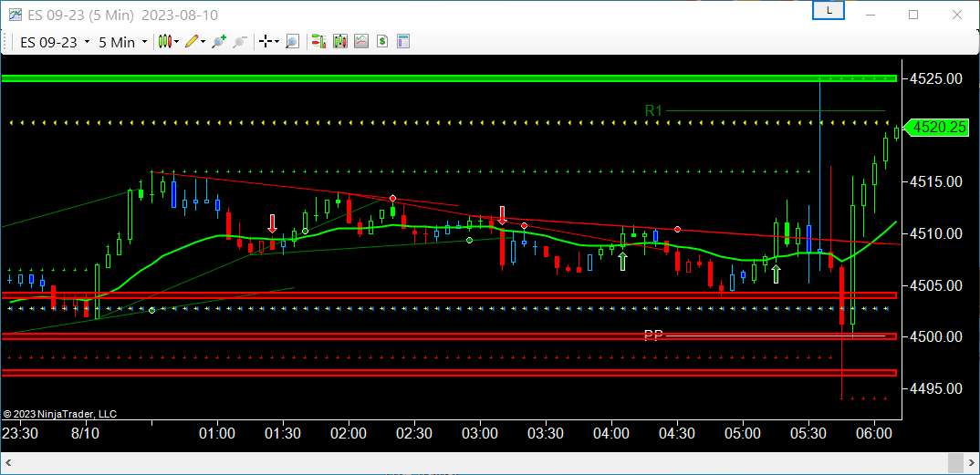Open the 5 Min interval dropdown

[122, 42]
